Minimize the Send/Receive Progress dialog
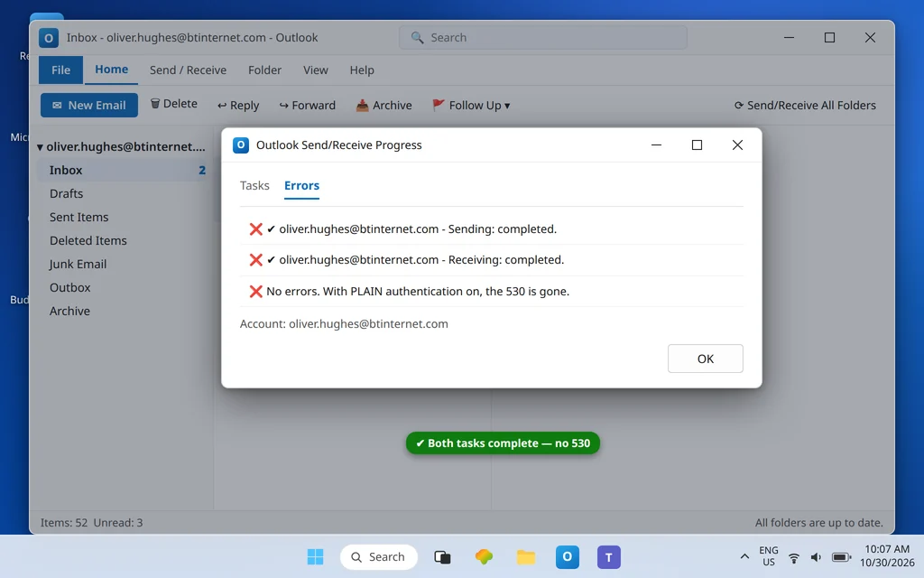Screen dimensions: 924x578 click(656, 145)
